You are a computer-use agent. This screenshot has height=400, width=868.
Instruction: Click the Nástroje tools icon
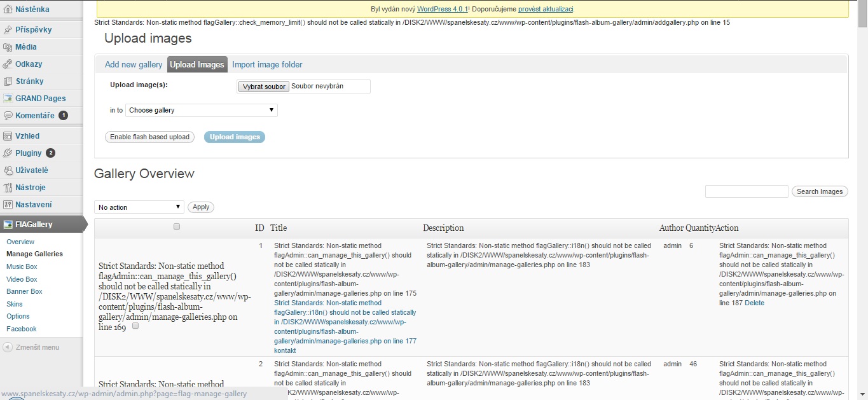pos(8,188)
